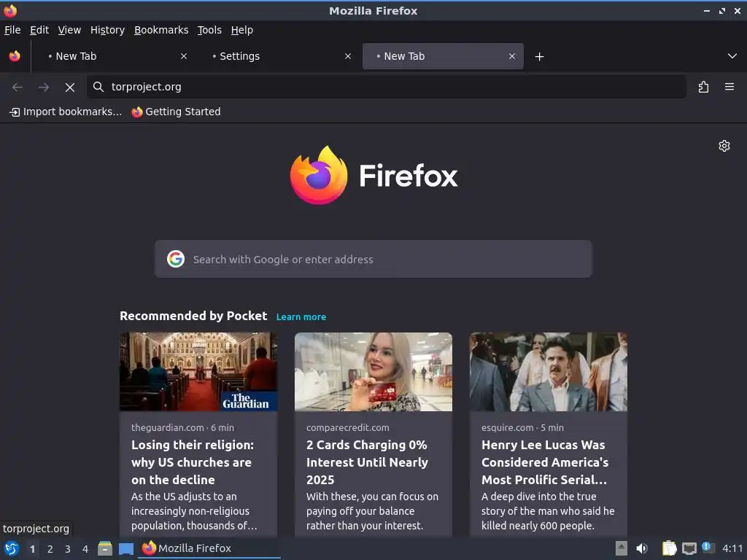Go back one page

pos(18,87)
